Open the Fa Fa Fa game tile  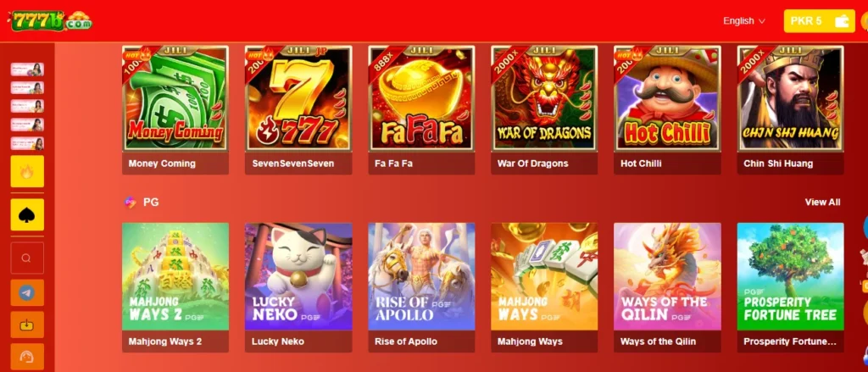[x=421, y=109]
